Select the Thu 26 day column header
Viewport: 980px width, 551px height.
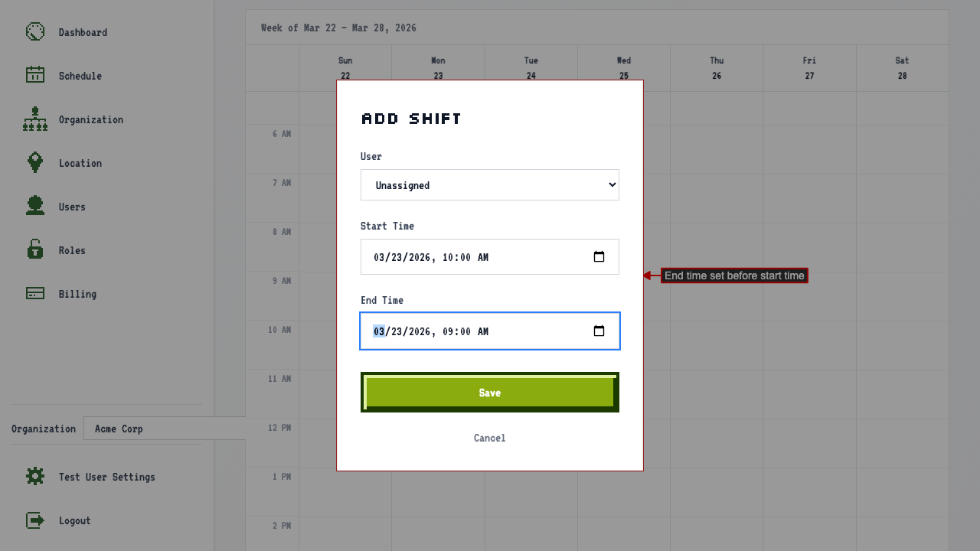tap(717, 68)
